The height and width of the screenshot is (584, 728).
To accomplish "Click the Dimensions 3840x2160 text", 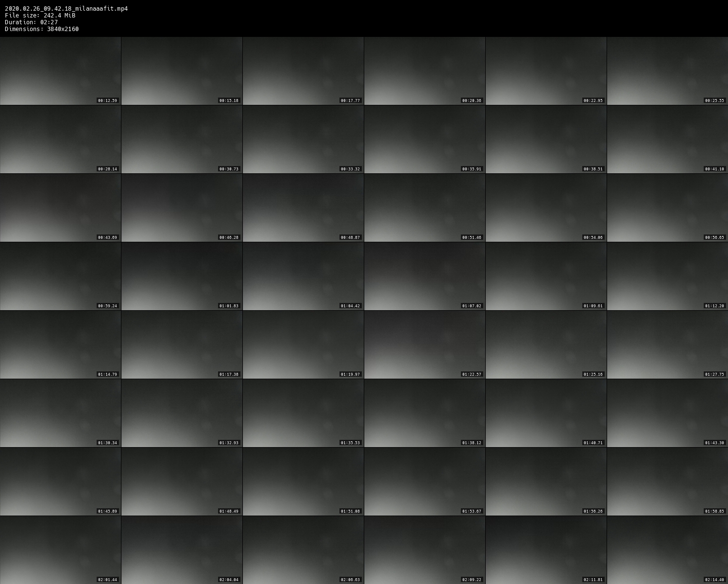I will point(42,29).
